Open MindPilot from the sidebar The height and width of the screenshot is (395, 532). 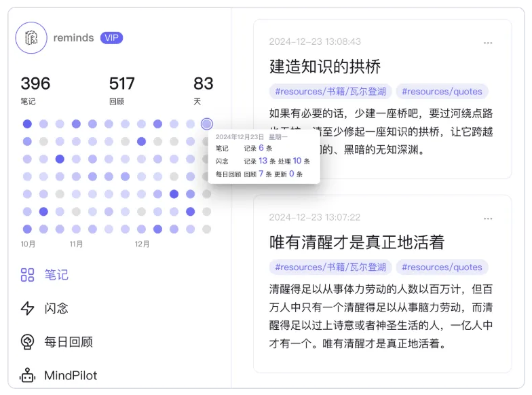click(71, 375)
